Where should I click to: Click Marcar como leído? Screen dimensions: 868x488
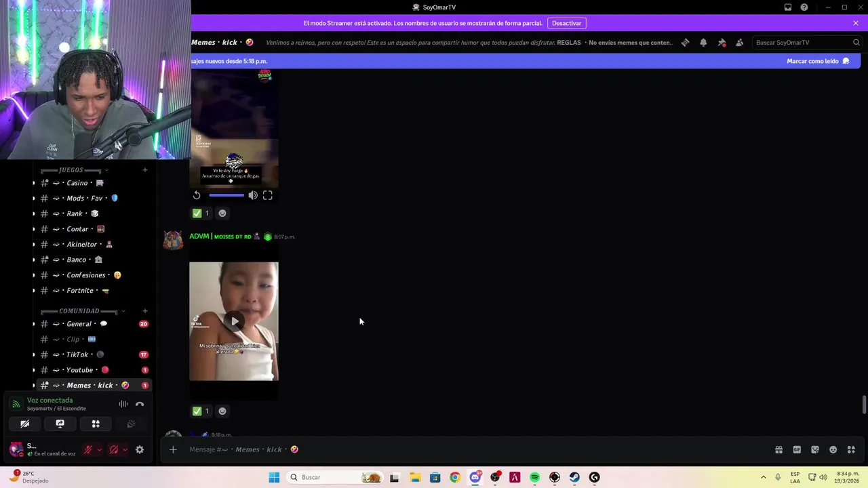[x=818, y=61]
